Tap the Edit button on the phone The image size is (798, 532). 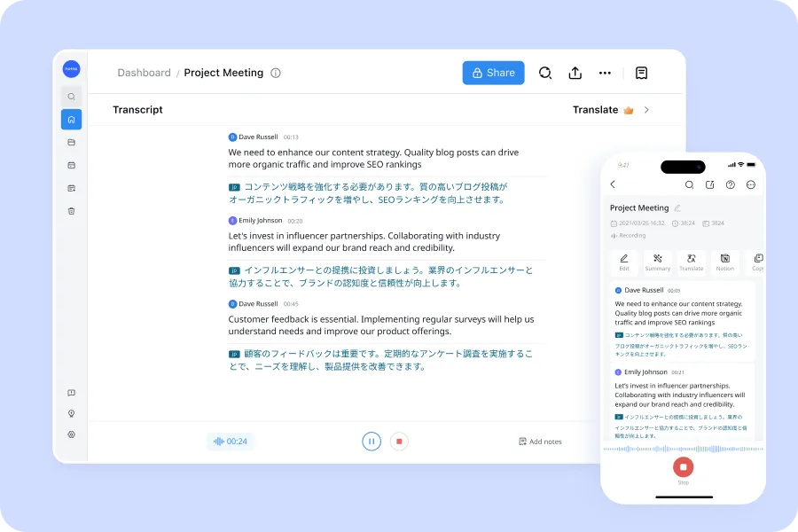[624, 262]
